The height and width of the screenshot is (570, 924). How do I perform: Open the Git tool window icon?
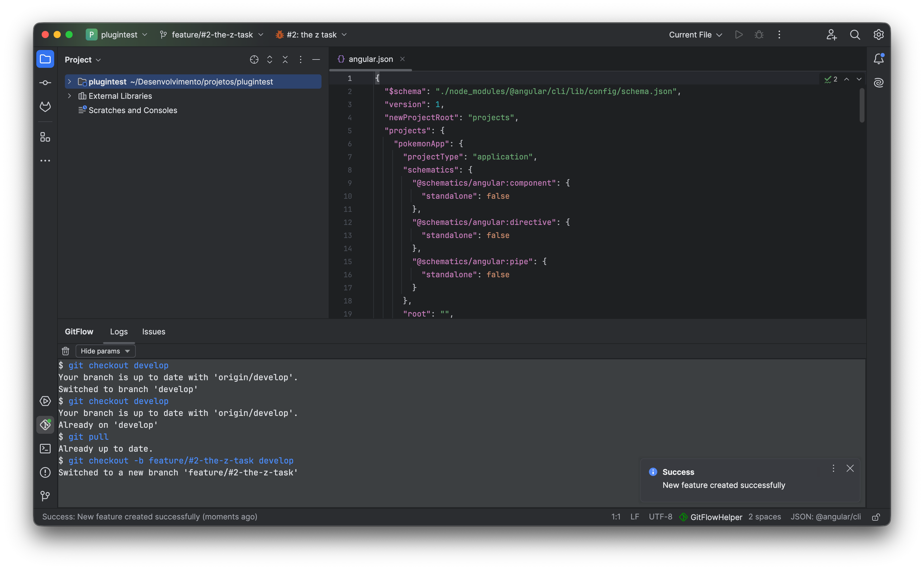[45, 496]
